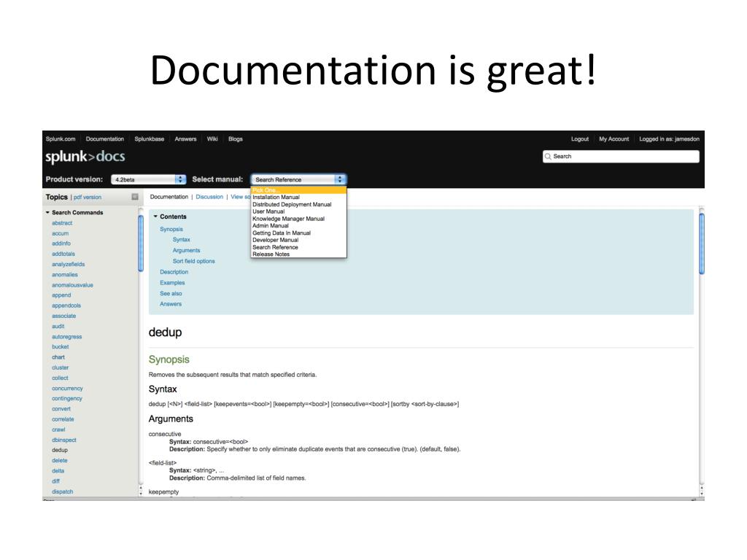Jump to Sort field options
The height and width of the screenshot is (560, 747).
193,262
